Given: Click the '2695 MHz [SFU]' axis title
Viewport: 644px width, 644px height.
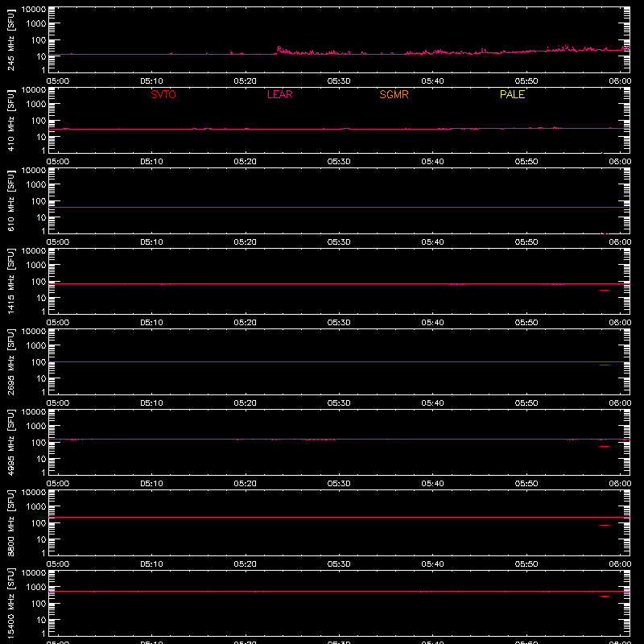Looking at the screenshot, I should (x=10, y=362).
